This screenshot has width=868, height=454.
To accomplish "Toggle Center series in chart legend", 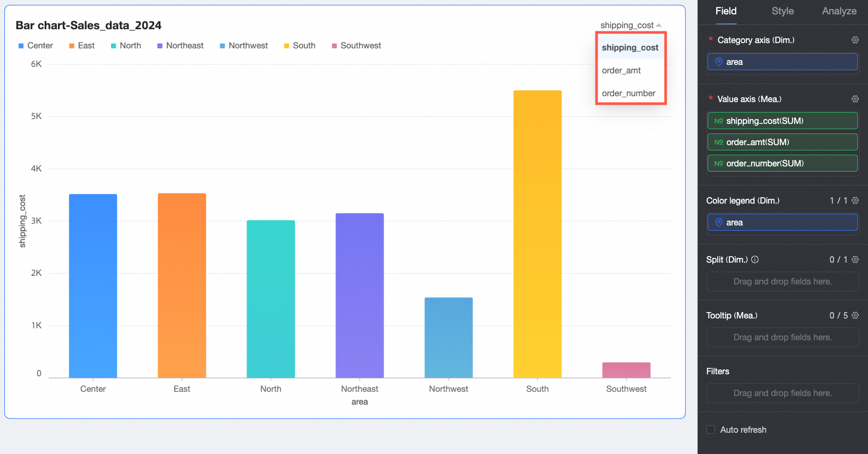I will pos(36,46).
